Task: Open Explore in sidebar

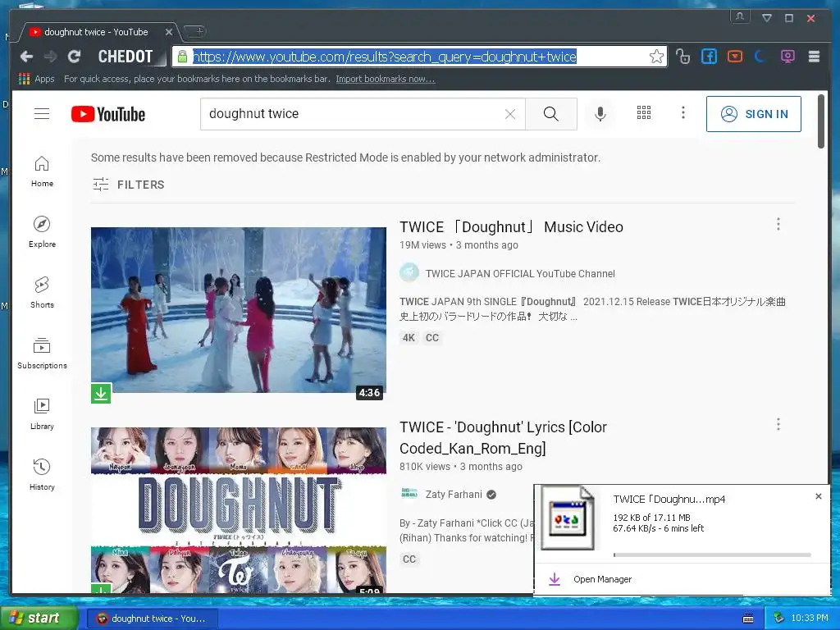Action: pos(42,232)
